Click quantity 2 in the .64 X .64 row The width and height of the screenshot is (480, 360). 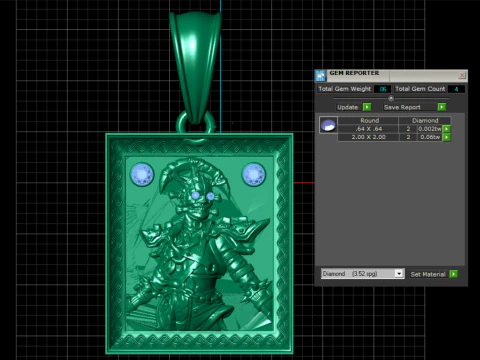point(408,129)
